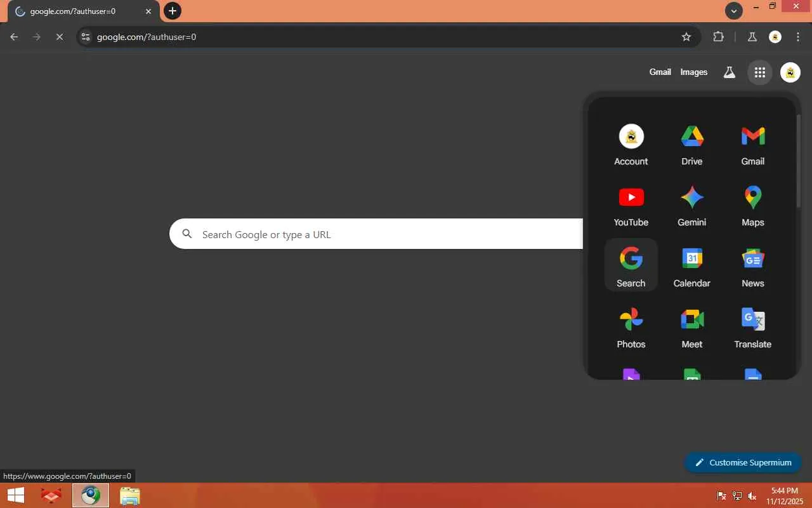Open the Action Center flag tray icon
812x508 pixels.
[x=722, y=496]
